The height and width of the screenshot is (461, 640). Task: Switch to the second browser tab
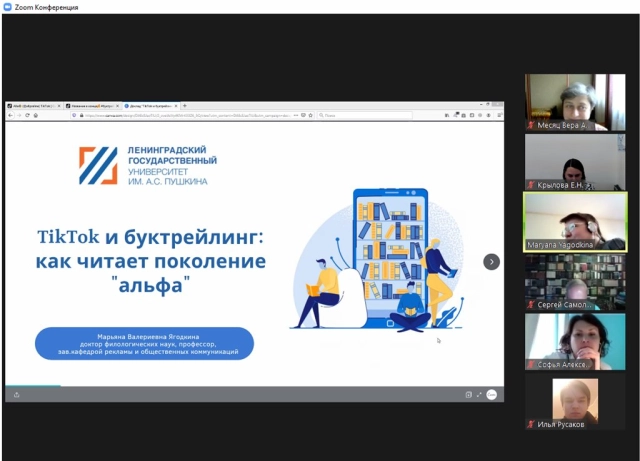90,105
